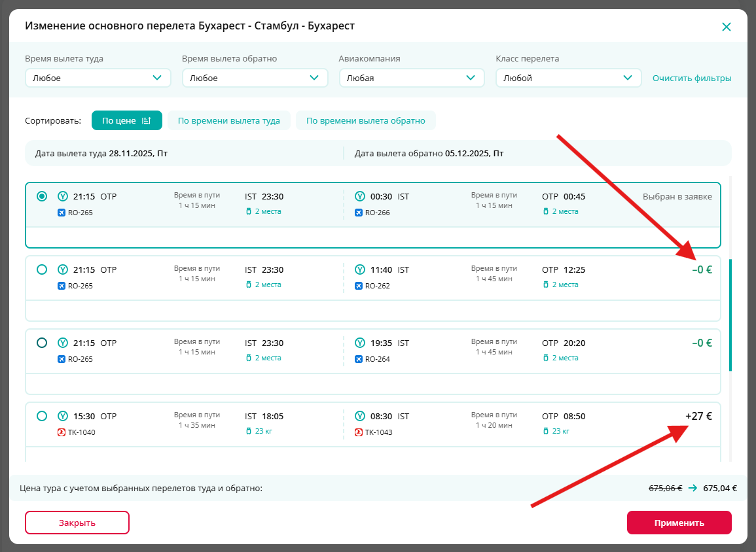Click the Очистить фильтры link
Viewport: 756px width, 552px height.
[692, 78]
